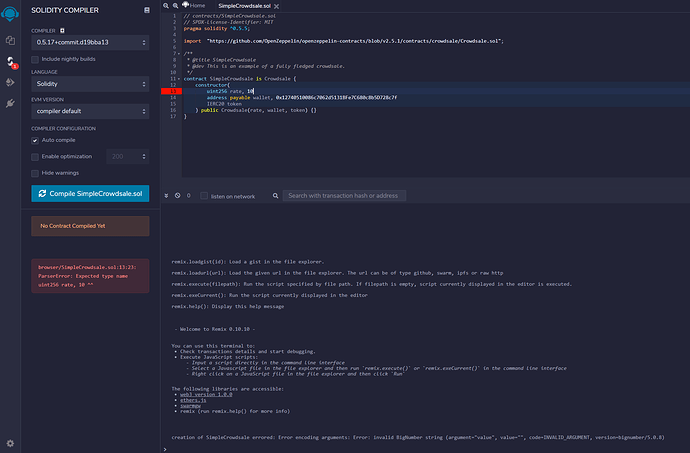Open the Solidity compiler sidebar icon
The height and width of the screenshot is (453, 690).
coord(11,61)
